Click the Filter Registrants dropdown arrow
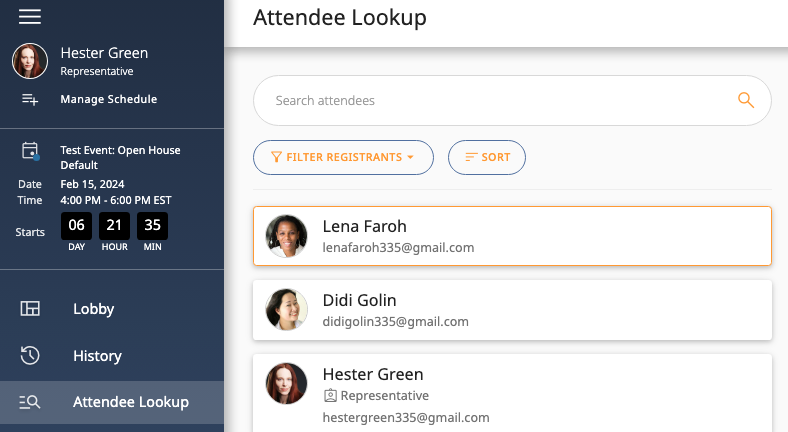The height and width of the screenshot is (432, 788). pos(411,157)
